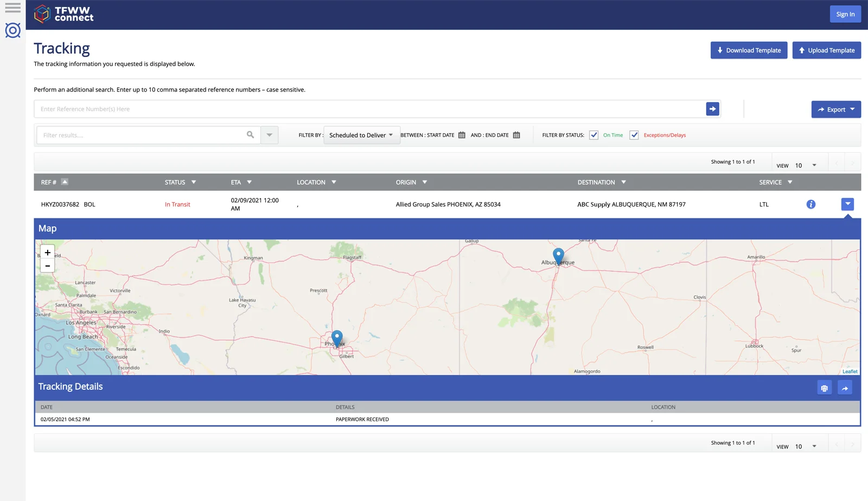868x501 pixels.
Task: Click the circular tracking icon in sidebar
Action: click(x=12, y=30)
